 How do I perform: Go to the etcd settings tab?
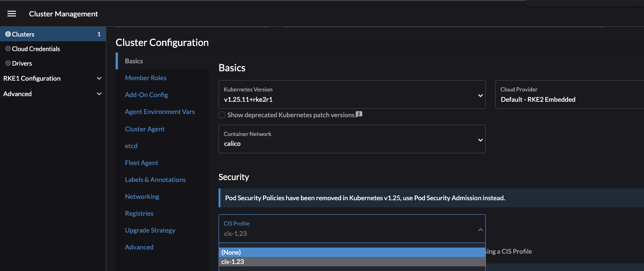pyautogui.click(x=131, y=145)
